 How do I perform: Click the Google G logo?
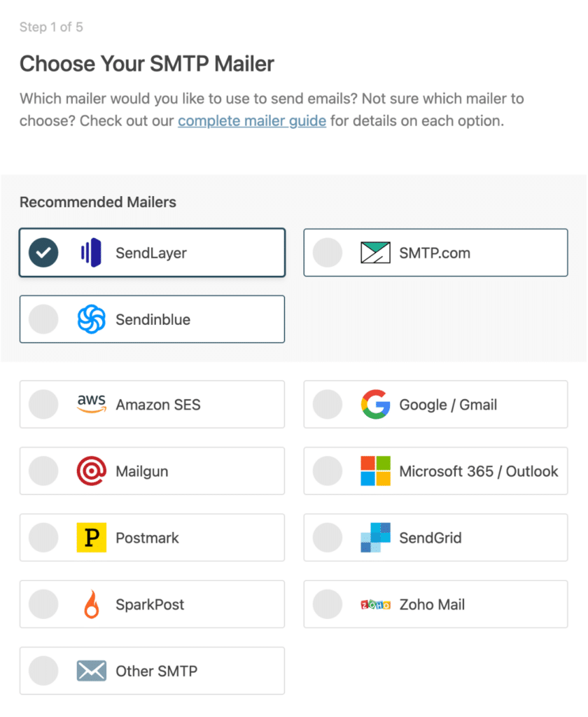(376, 404)
